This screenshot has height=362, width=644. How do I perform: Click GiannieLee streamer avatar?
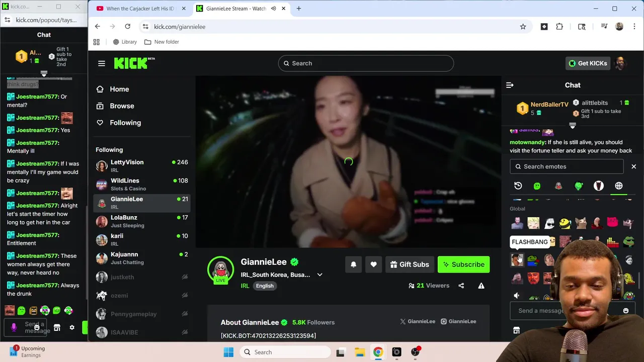pyautogui.click(x=220, y=269)
